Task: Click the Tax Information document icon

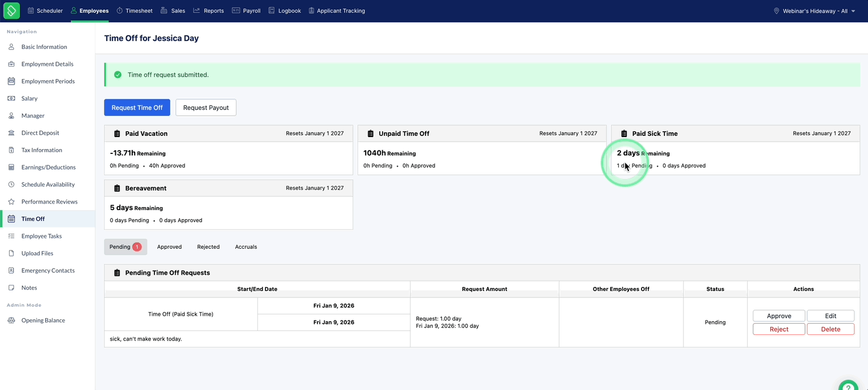Action: click(x=11, y=150)
